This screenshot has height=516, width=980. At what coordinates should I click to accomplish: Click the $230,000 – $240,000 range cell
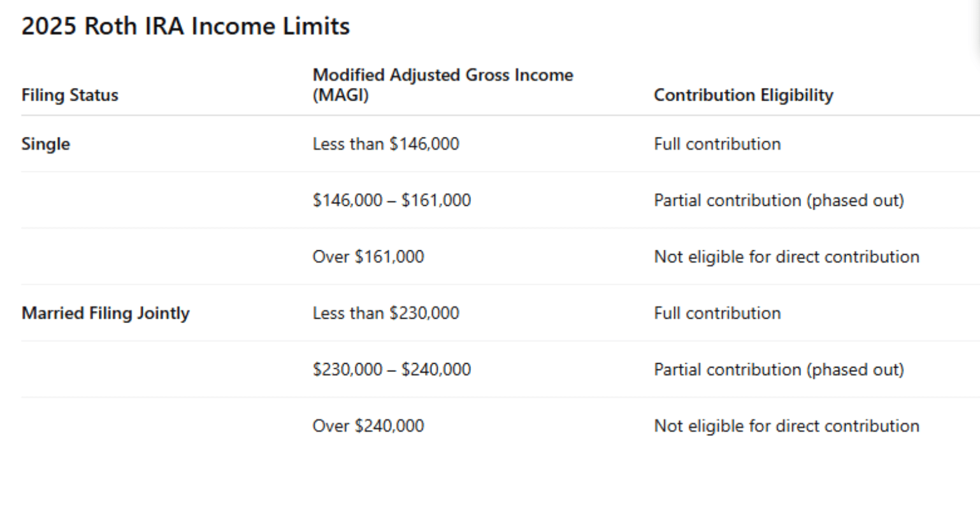391,369
